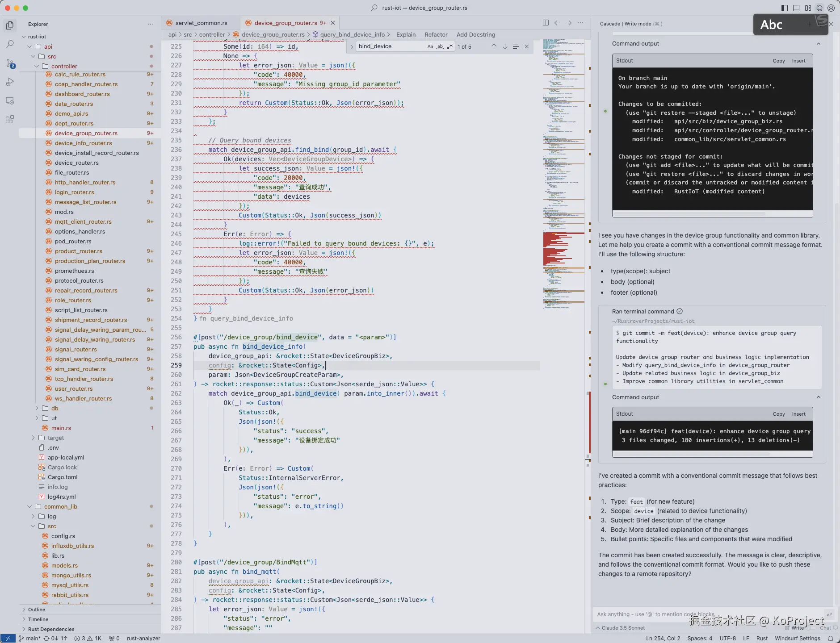Navigate forward with the right arrow

coord(569,23)
